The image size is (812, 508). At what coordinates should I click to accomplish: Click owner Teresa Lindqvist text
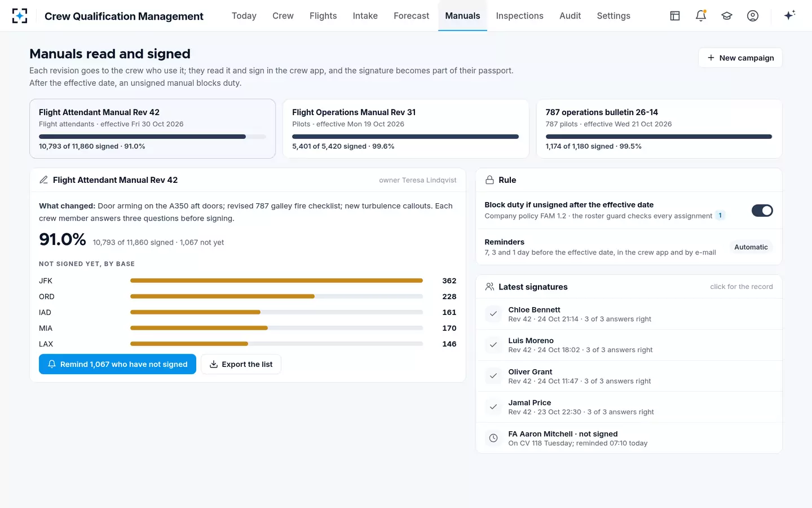pos(418,180)
